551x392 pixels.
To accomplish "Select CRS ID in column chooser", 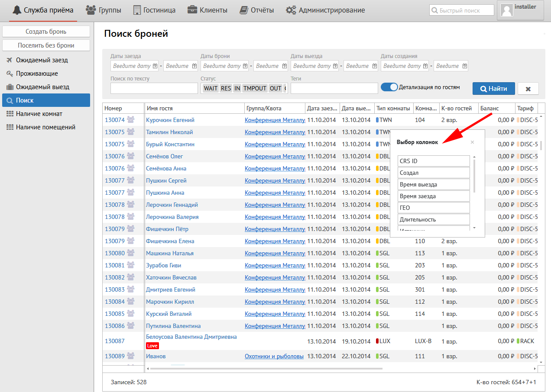I will tap(434, 161).
